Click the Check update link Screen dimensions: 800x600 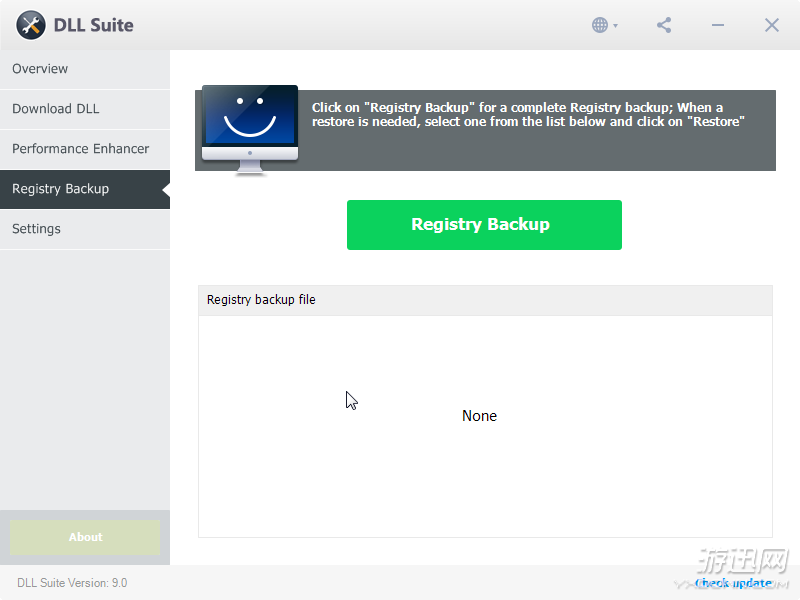(x=733, y=583)
